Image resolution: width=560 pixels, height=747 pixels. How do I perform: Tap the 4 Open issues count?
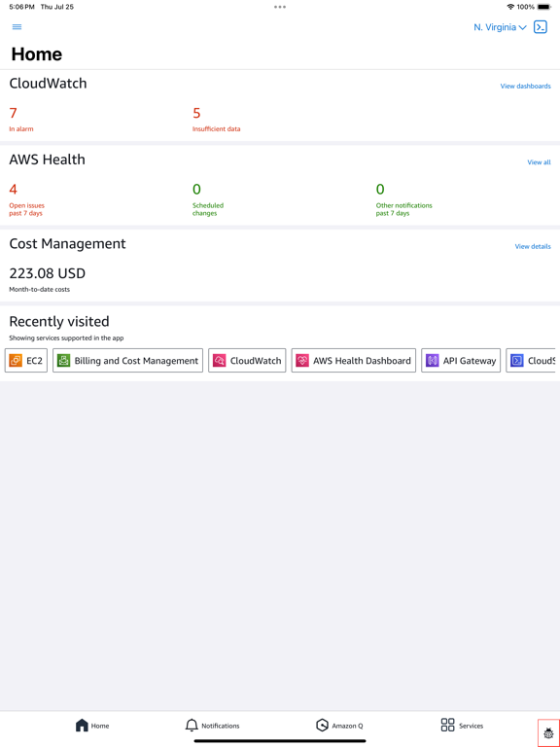click(26, 199)
